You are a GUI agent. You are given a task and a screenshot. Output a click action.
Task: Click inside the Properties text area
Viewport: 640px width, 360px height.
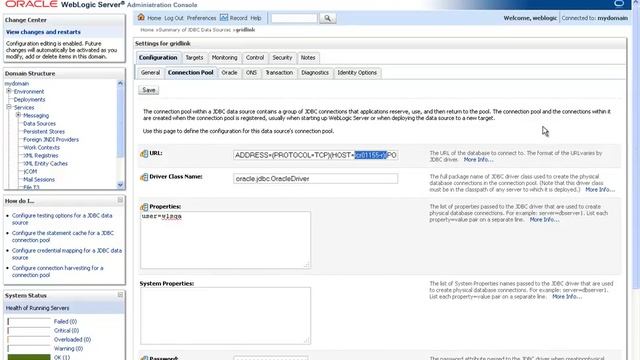[225, 240]
